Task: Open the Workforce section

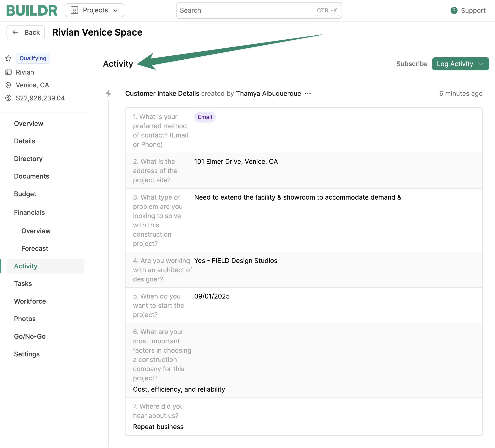Action: pyautogui.click(x=30, y=301)
